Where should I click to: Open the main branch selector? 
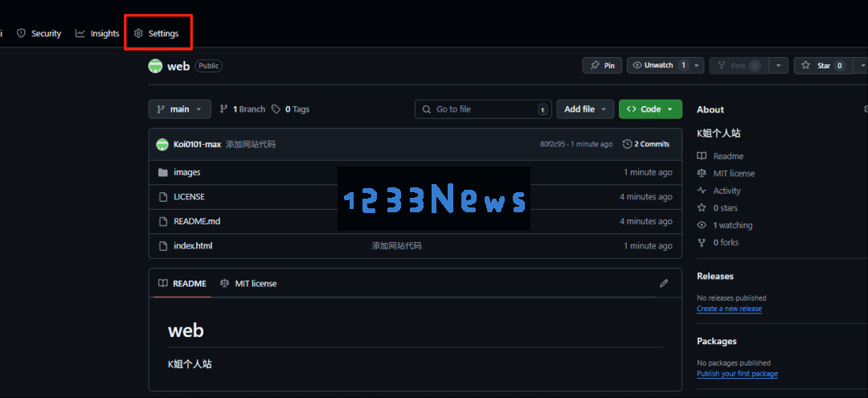point(179,109)
